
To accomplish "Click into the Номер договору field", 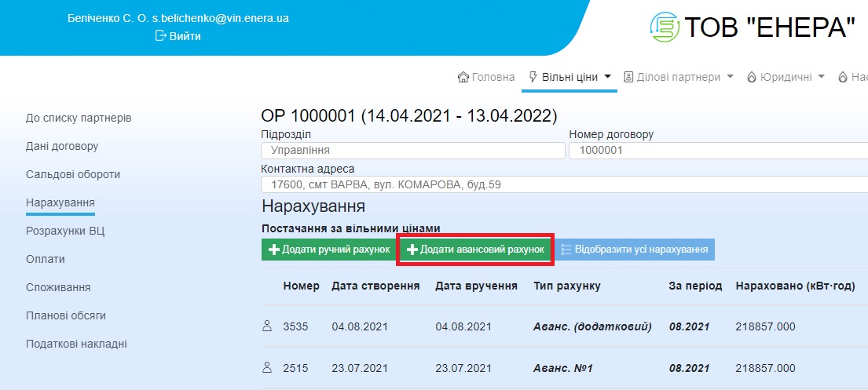I will click(x=715, y=150).
